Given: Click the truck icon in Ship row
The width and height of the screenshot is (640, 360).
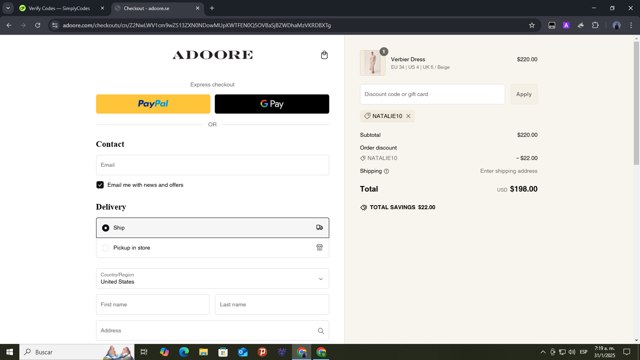Looking at the screenshot, I should coord(319,228).
